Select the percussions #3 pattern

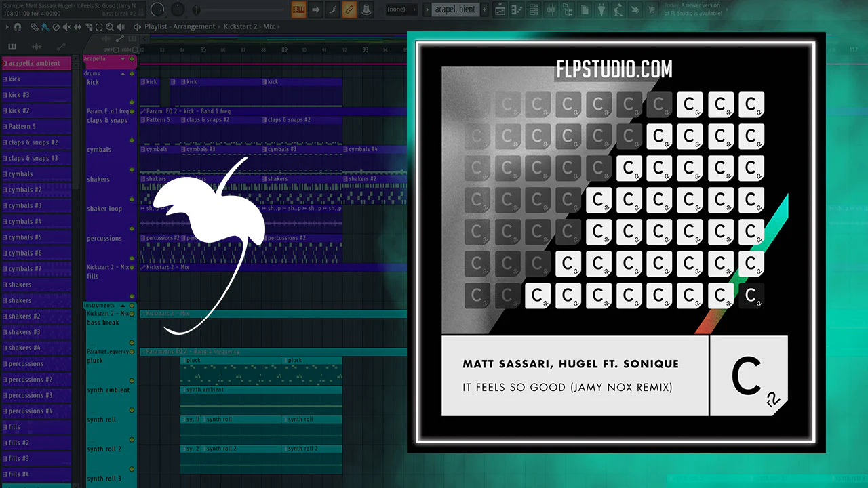pyautogui.click(x=35, y=395)
